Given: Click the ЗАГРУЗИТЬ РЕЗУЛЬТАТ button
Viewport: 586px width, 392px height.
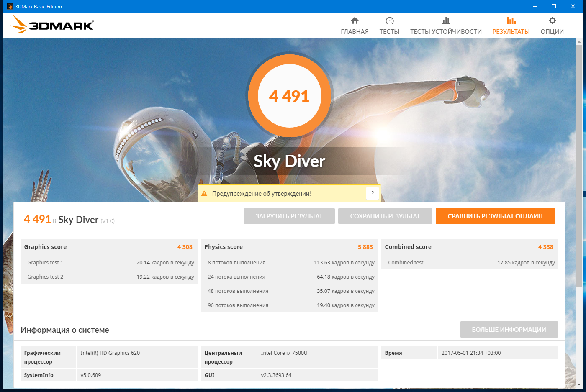Looking at the screenshot, I should [x=289, y=216].
